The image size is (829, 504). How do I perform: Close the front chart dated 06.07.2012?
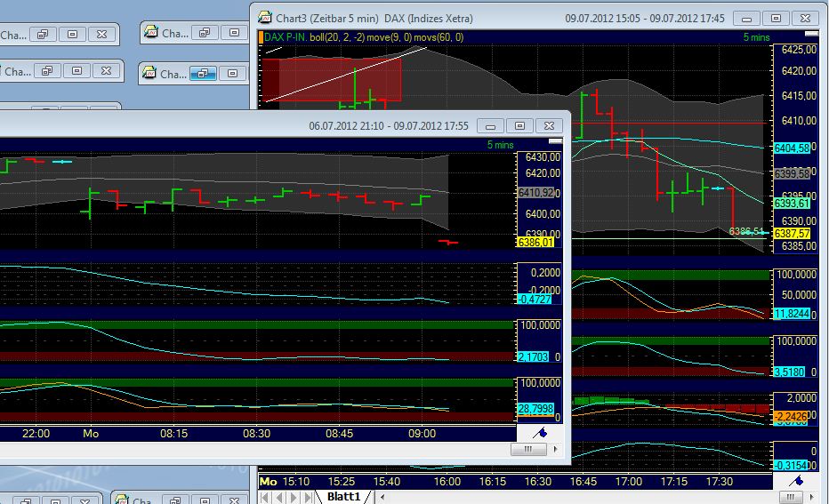(x=550, y=125)
